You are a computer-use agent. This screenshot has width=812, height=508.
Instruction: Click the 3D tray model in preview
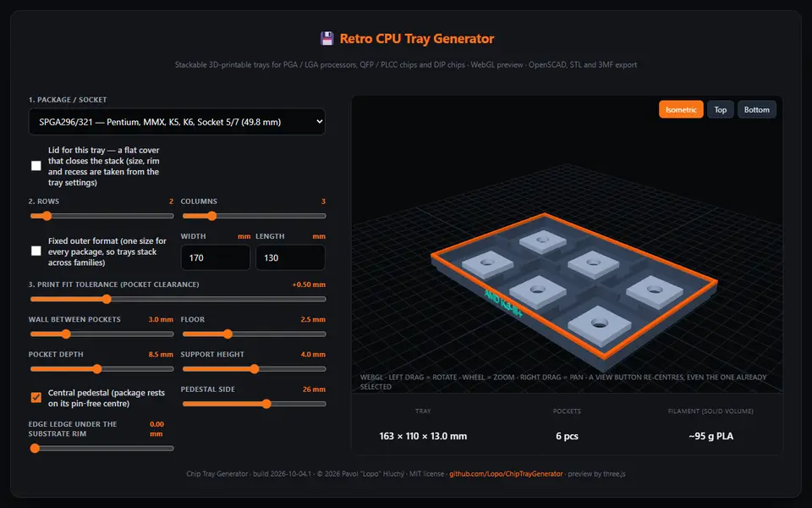[x=573, y=290]
